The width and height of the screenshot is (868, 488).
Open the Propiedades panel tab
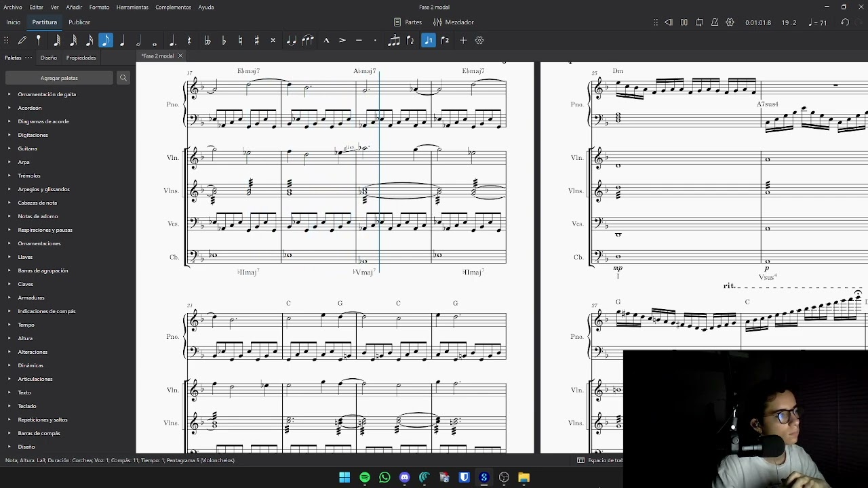tap(81, 58)
